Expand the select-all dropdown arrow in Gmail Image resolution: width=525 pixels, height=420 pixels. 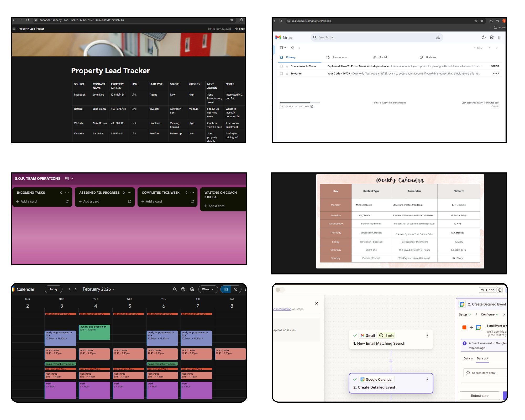click(285, 48)
